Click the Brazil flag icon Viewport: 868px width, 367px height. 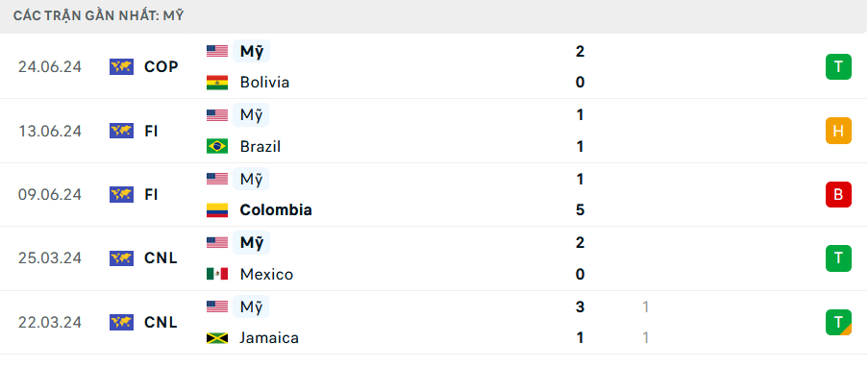point(217,146)
